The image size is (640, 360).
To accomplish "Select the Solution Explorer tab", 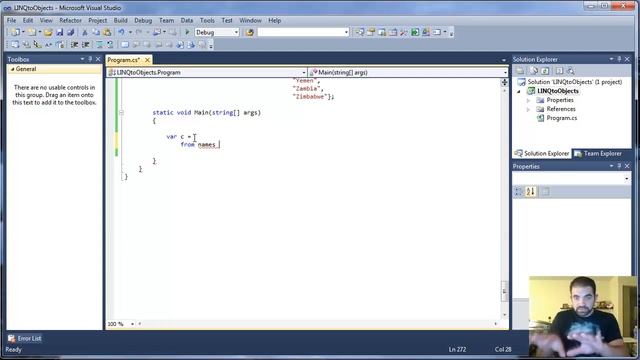I will [x=542, y=154].
